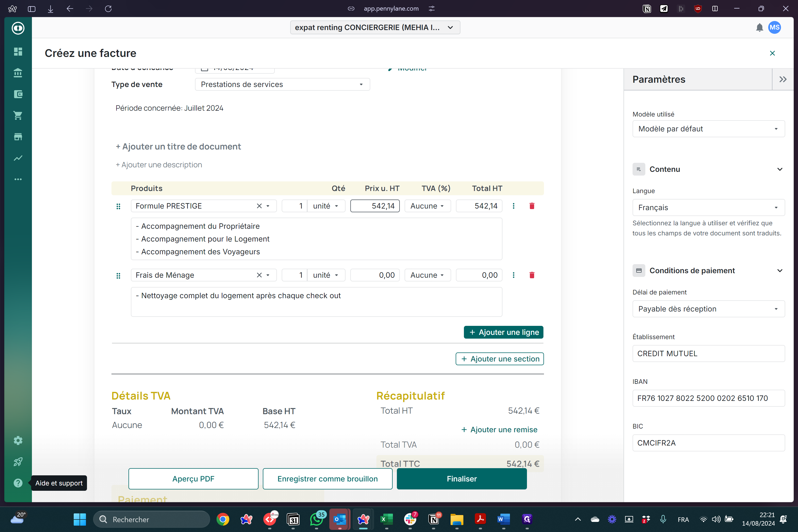Edit the Prix u. HT field showing 542,14

tap(375, 206)
